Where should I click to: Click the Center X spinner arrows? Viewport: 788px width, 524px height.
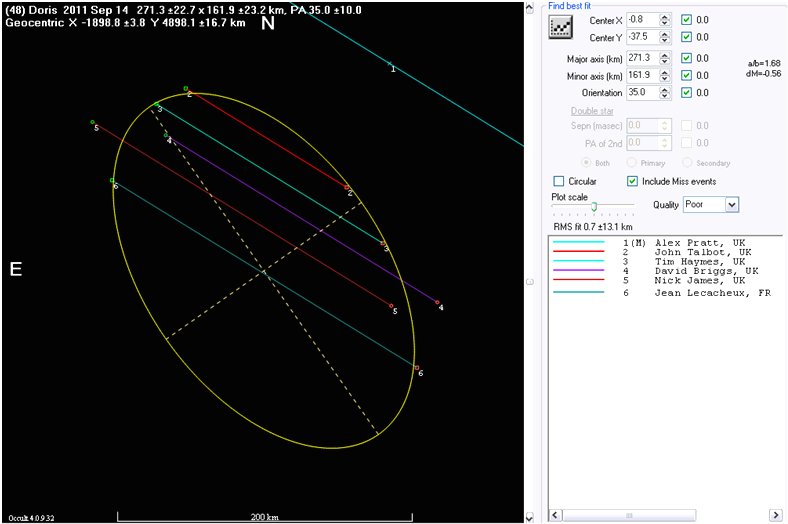click(666, 19)
